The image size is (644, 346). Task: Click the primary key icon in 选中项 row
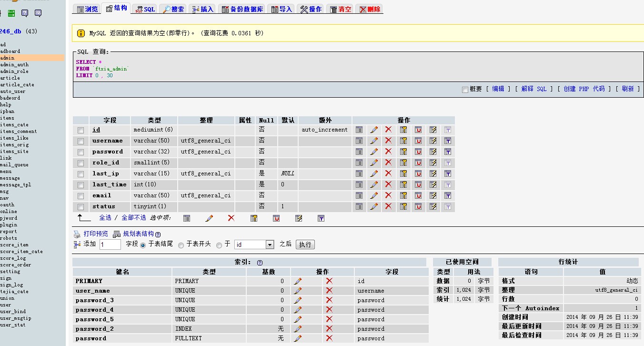point(254,218)
